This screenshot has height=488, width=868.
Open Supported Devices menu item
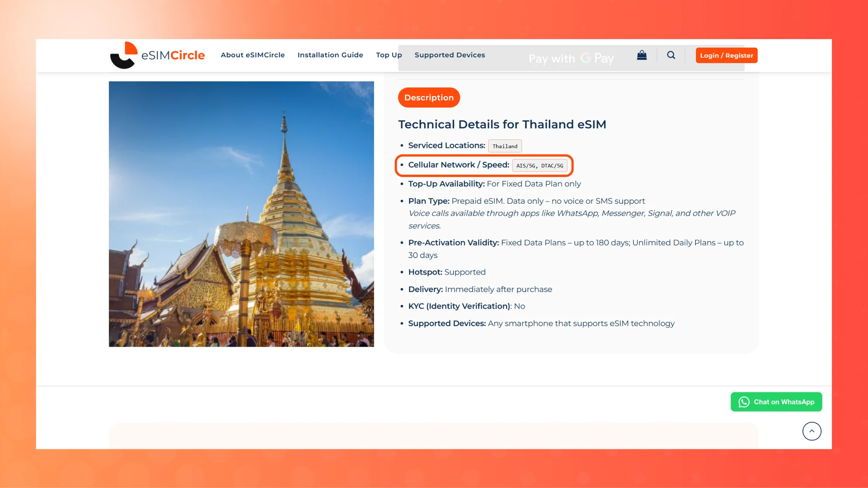(x=449, y=55)
